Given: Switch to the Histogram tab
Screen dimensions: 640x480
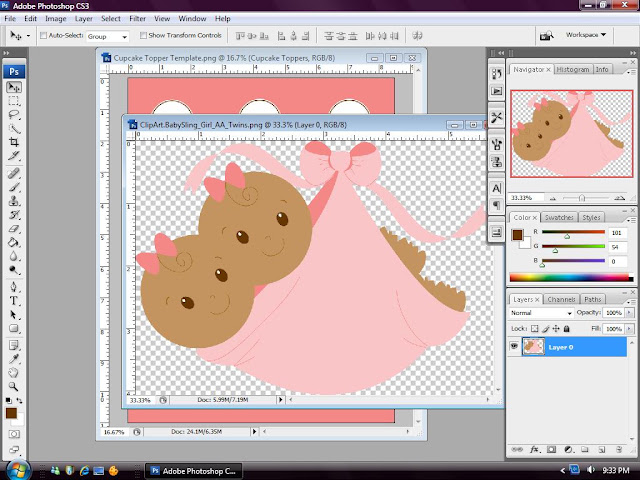Looking at the screenshot, I should coord(572,69).
